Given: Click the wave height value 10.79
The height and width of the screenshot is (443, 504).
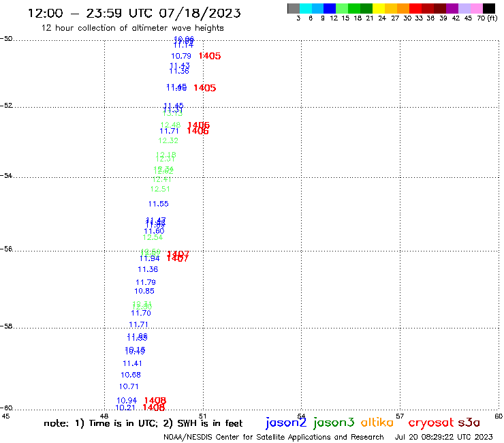Looking at the screenshot, I should [x=181, y=56].
